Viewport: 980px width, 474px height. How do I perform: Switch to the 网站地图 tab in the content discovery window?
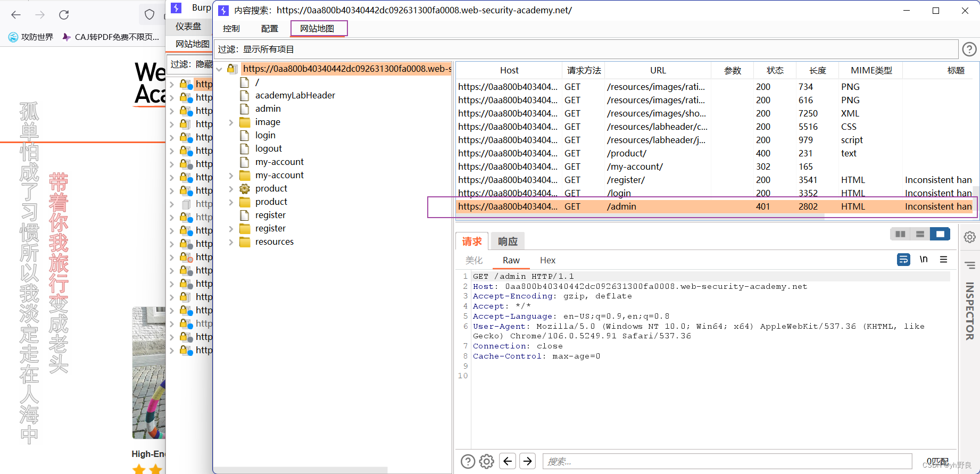coord(318,29)
